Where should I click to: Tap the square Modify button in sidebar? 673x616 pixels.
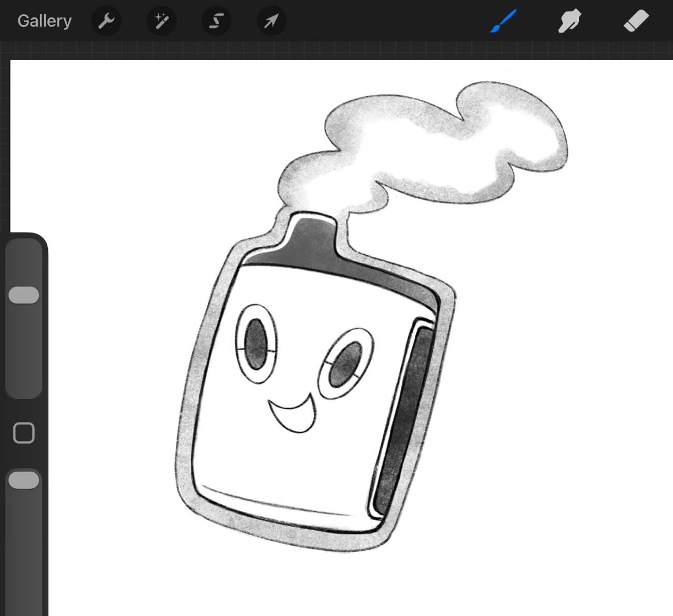(24, 433)
